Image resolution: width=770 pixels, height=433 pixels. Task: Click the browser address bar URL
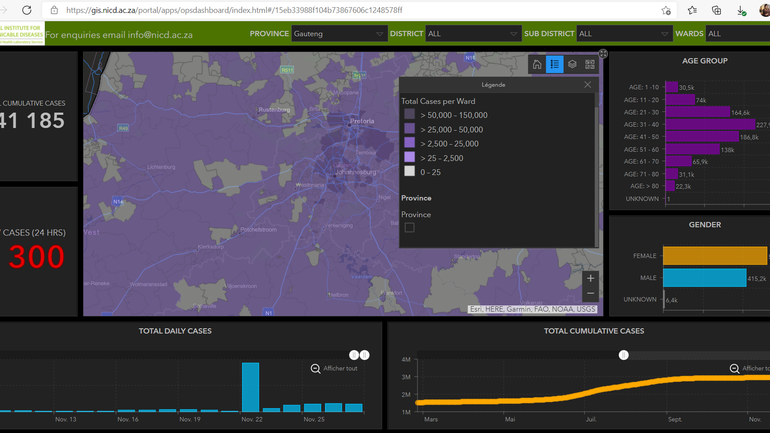click(235, 10)
